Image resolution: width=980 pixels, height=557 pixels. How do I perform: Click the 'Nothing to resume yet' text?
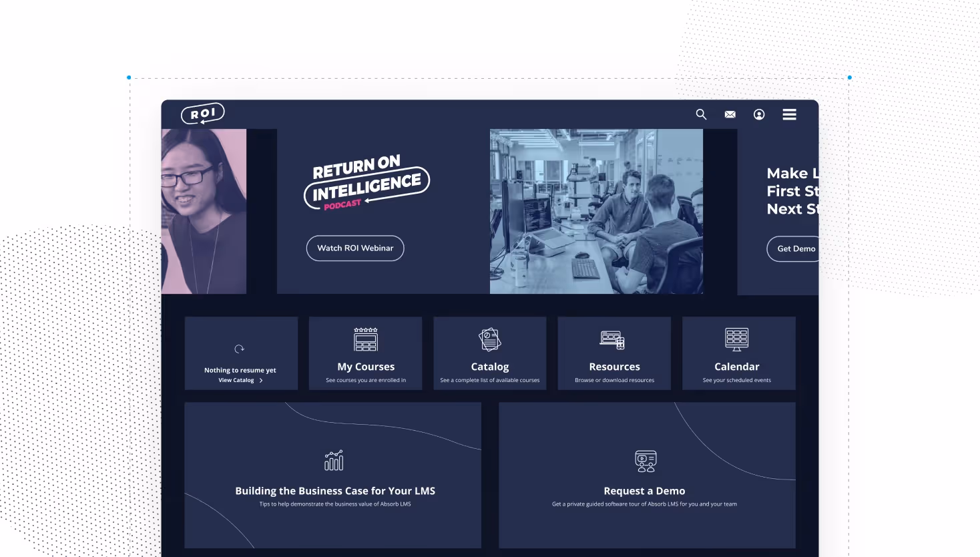point(240,370)
